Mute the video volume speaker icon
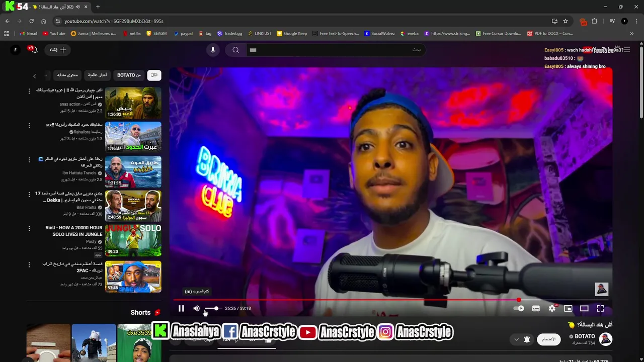The height and width of the screenshot is (362, 644). (x=196, y=308)
